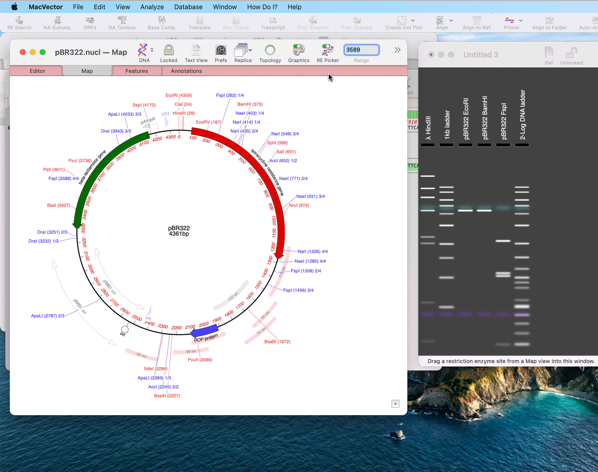Screen dimensions: 598x472
Task: Open the Database menu
Action: (x=188, y=7)
